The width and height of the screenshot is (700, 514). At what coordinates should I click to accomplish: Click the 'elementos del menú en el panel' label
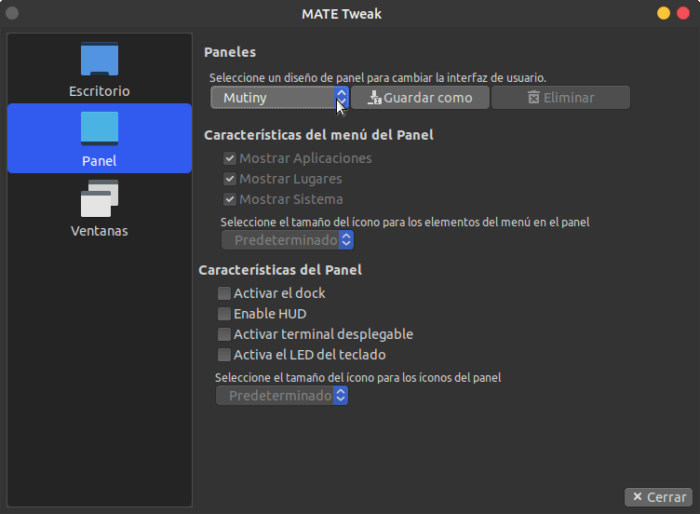click(405, 222)
